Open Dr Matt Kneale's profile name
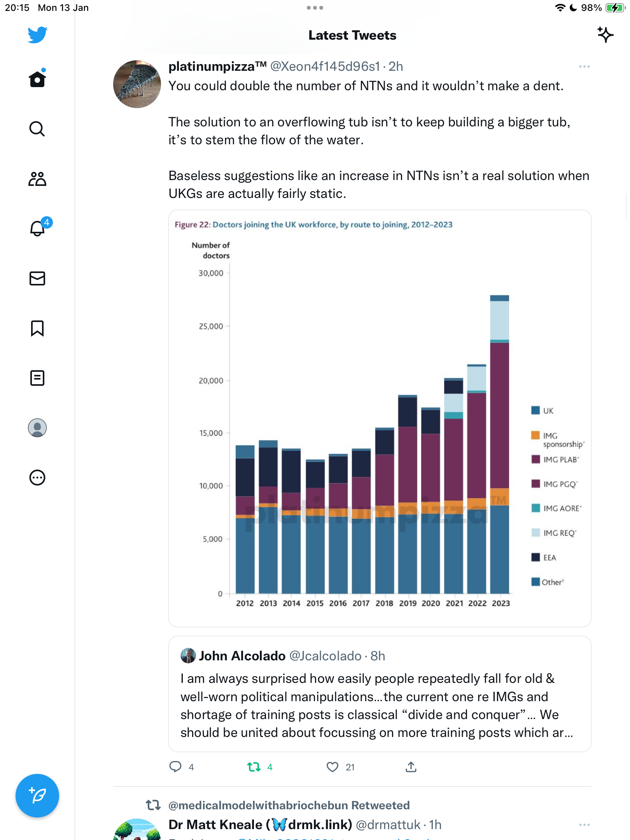The width and height of the screenshot is (630, 840). tap(260, 825)
